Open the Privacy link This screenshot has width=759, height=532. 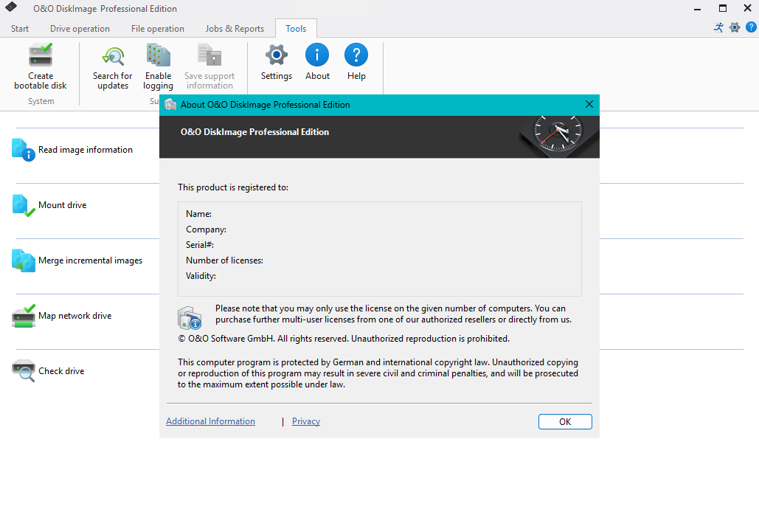pyautogui.click(x=306, y=421)
